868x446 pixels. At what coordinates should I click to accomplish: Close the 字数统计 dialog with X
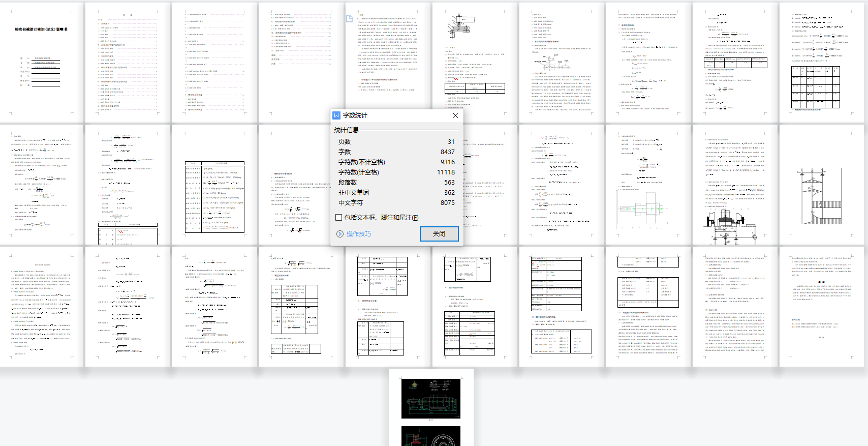click(455, 115)
